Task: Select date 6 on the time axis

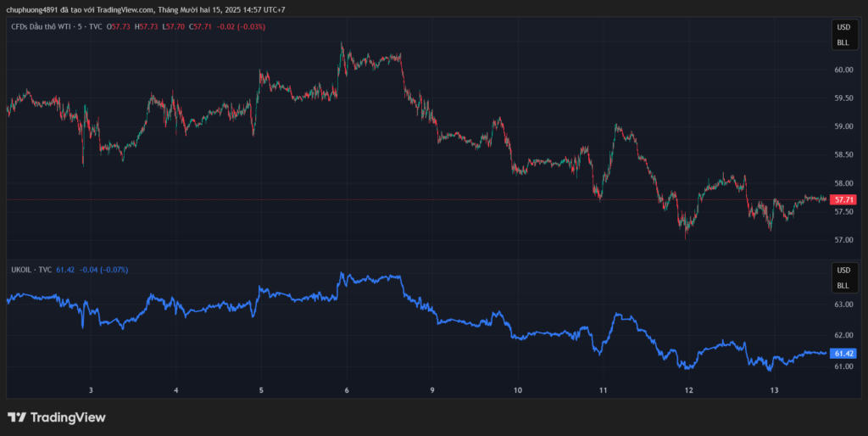Action: tap(347, 390)
